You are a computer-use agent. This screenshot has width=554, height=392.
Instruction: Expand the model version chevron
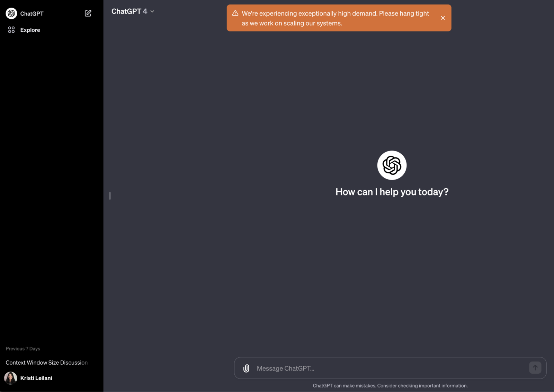(x=152, y=11)
